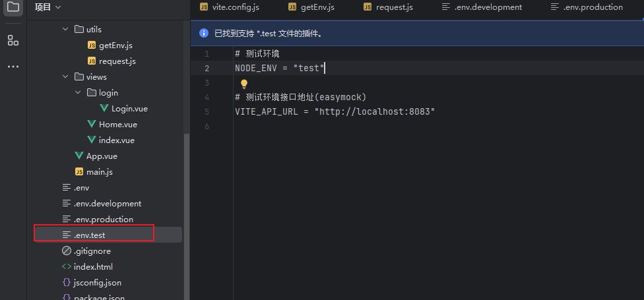
Task: Select Login.vue in the project tree
Action: click(129, 109)
